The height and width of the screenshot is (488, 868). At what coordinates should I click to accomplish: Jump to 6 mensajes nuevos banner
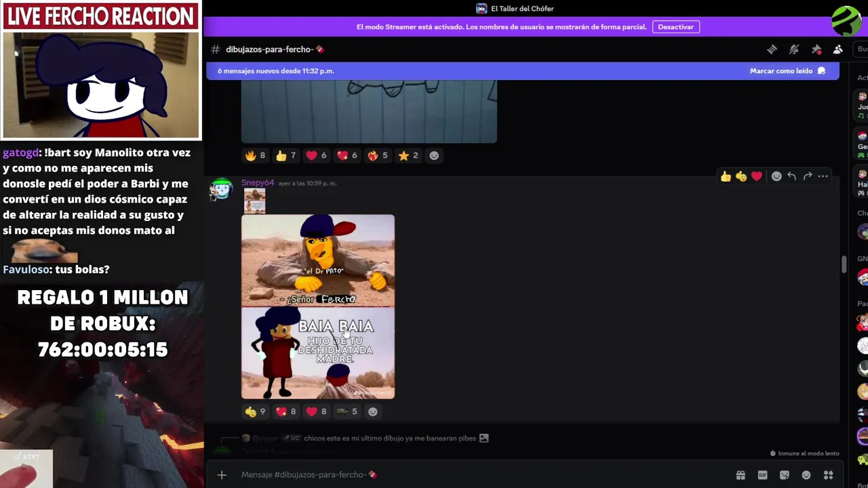pos(522,70)
